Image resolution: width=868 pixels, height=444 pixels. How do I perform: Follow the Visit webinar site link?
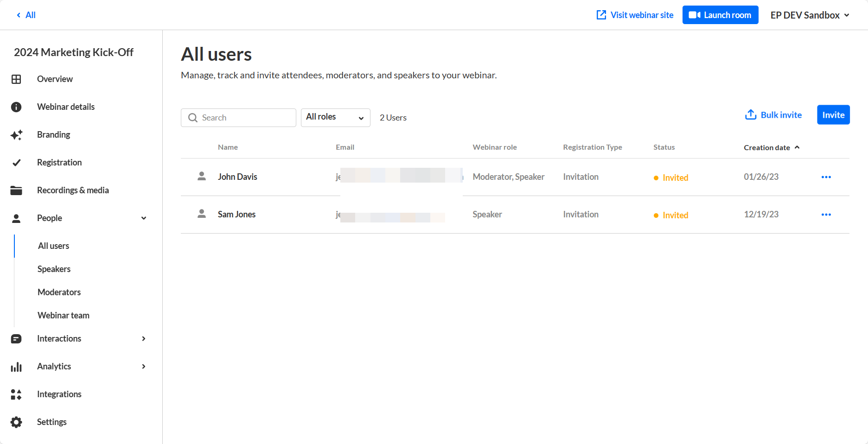[x=635, y=15]
